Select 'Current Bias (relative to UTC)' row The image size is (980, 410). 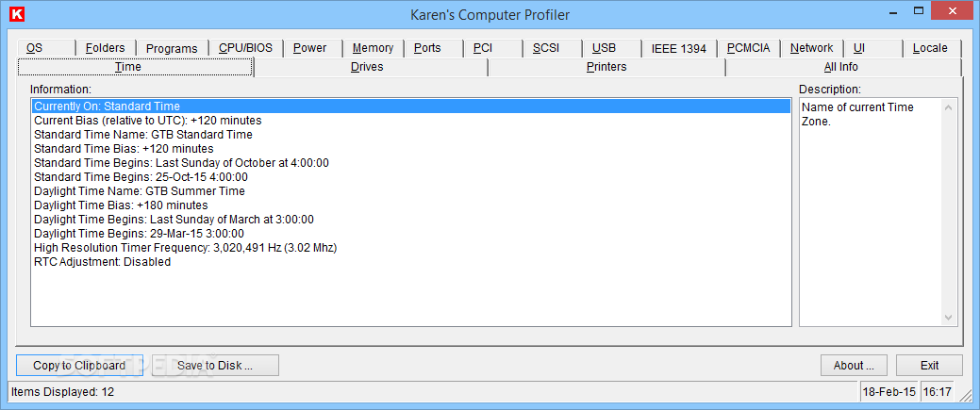[x=411, y=120]
